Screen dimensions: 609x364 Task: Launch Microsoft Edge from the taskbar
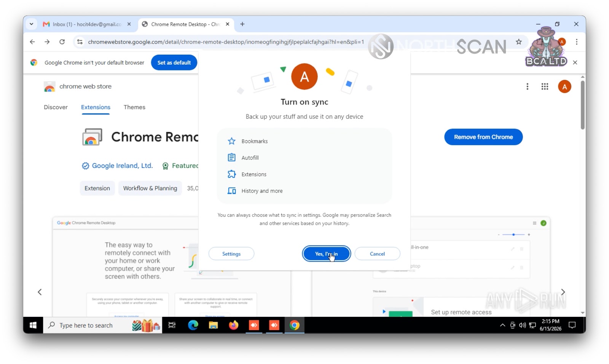[x=193, y=325]
